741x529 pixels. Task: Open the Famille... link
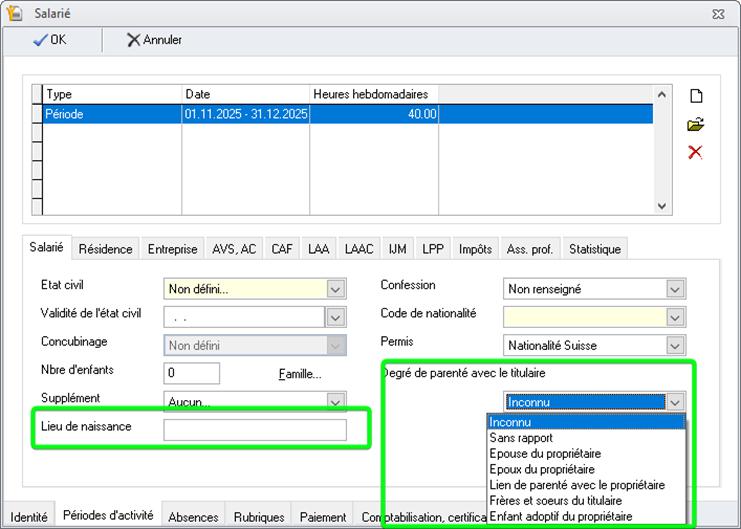pos(299,374)
